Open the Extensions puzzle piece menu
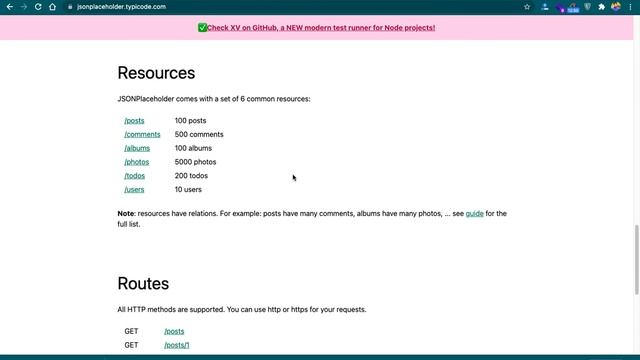Viewport: 640px width, 360px height. pyautogui.click(x=602, y=7)
